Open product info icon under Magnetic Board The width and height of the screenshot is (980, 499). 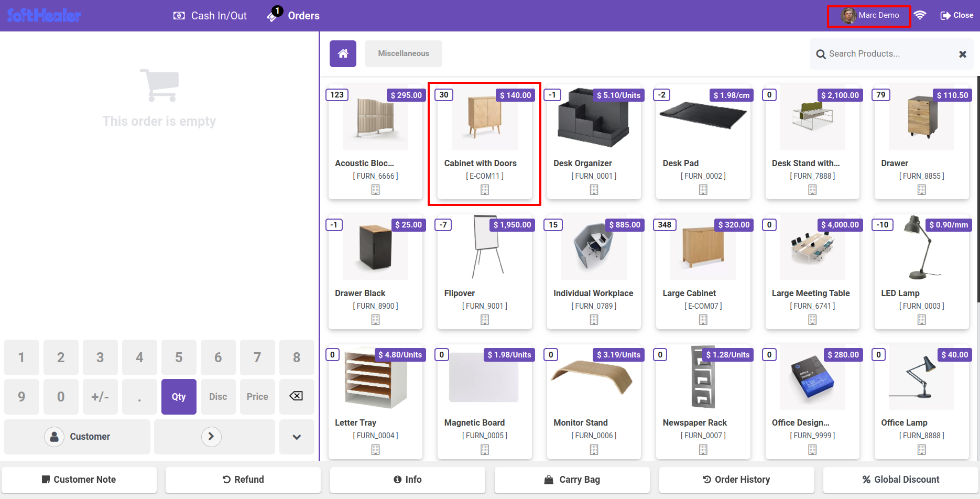[x=485, y=450]
